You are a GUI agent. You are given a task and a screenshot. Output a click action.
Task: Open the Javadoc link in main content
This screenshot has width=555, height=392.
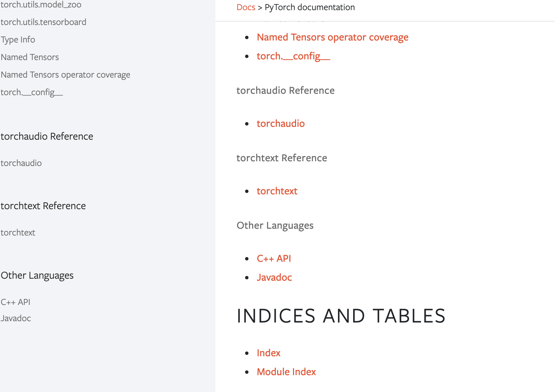pos(274,277)
